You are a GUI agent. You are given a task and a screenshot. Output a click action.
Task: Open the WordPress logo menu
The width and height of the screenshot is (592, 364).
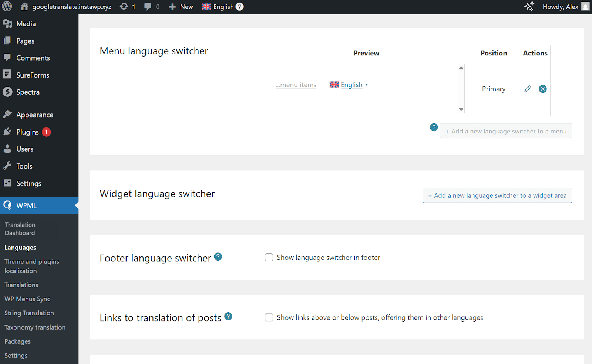pos(7,7)
